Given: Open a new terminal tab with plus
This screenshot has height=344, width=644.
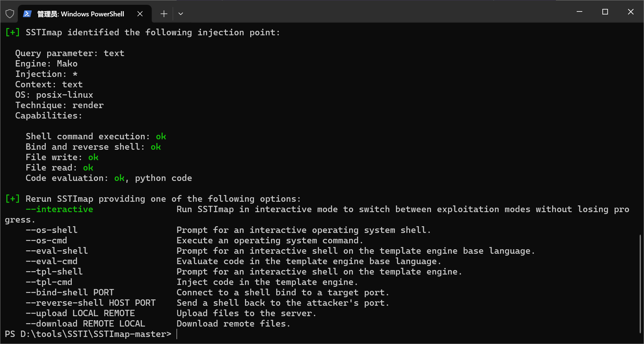Looking at the screenshot, I should click(164, 14).
